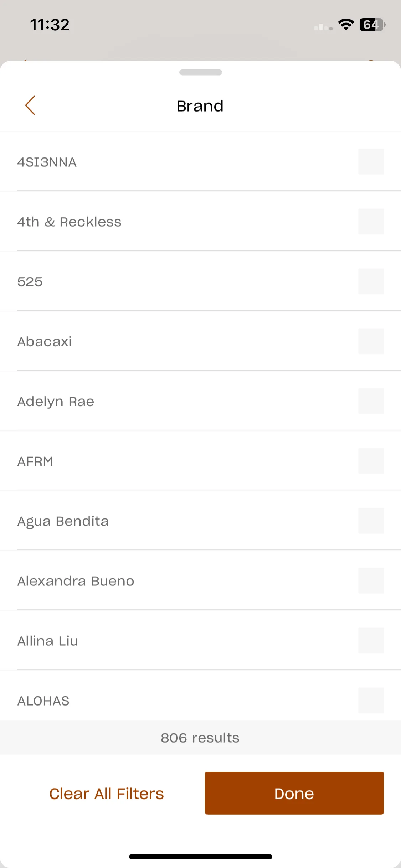Tap the battery indicator icon

[372, 25]
